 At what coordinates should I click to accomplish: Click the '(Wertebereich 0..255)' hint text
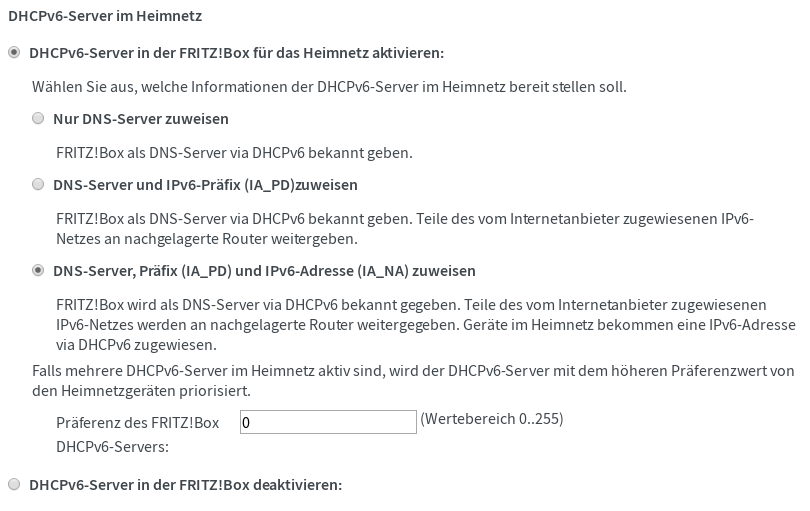[492, 419]
